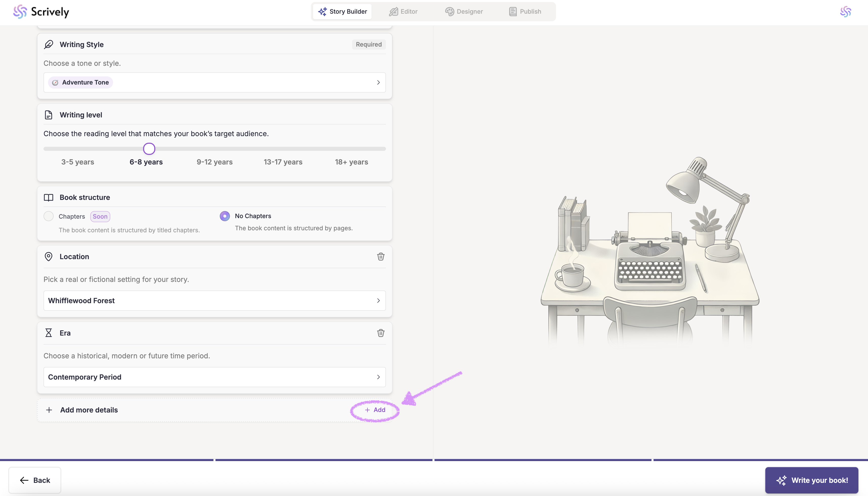Click the profile swirl icon at the top right
The height and width of the screenshot is (496, 868).
[845, 12]
